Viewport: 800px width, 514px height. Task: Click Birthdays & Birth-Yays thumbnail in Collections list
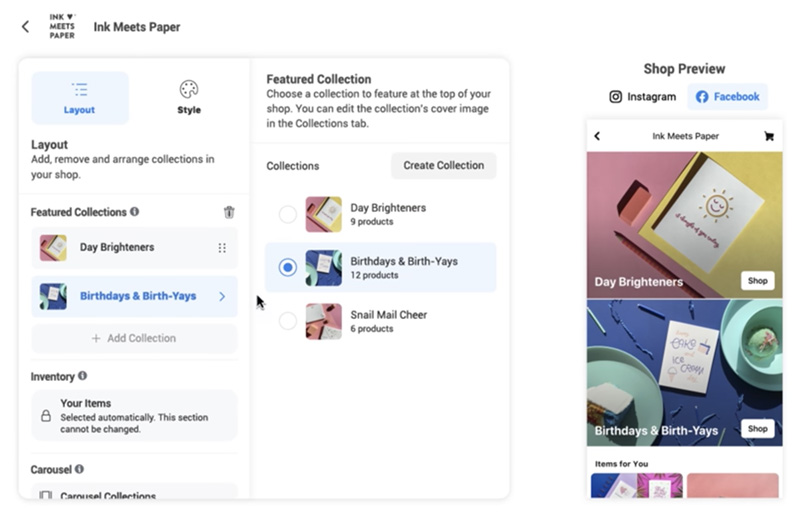click(x=323, y=267)
